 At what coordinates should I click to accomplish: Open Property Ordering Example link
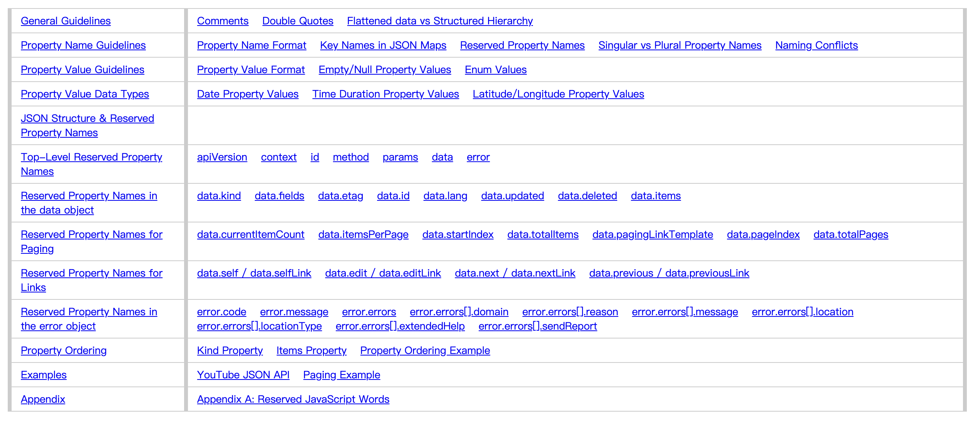click(x=425, y=350)
